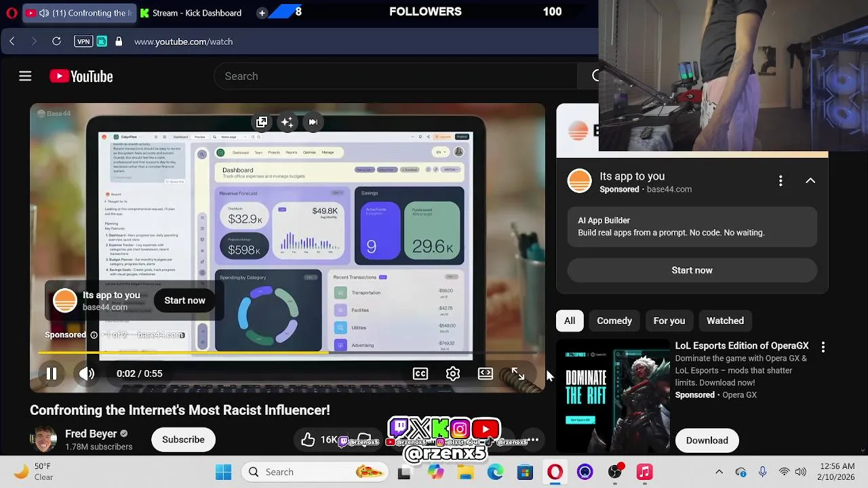Viewport: 868px width, 488px height.
Task: Collapse the base44 ad panel chevron
Action: pyautogui.click(x=810, y=180)
